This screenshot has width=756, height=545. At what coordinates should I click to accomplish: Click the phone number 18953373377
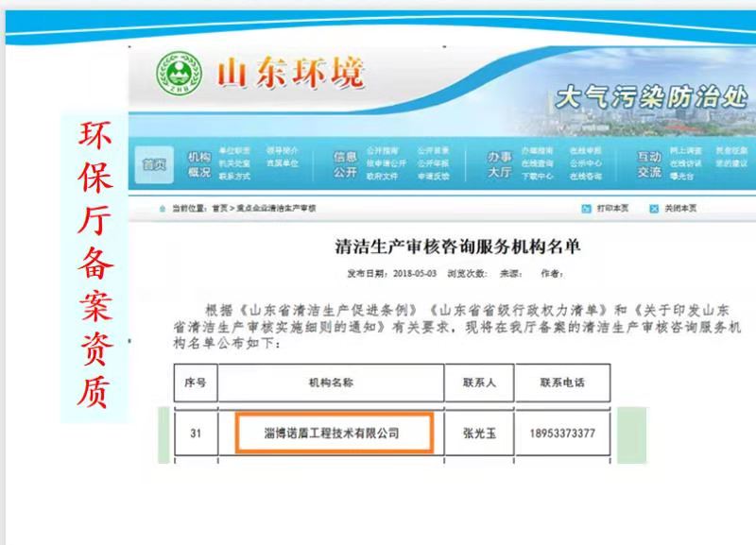pyautogui.click(x=561, y=434)
